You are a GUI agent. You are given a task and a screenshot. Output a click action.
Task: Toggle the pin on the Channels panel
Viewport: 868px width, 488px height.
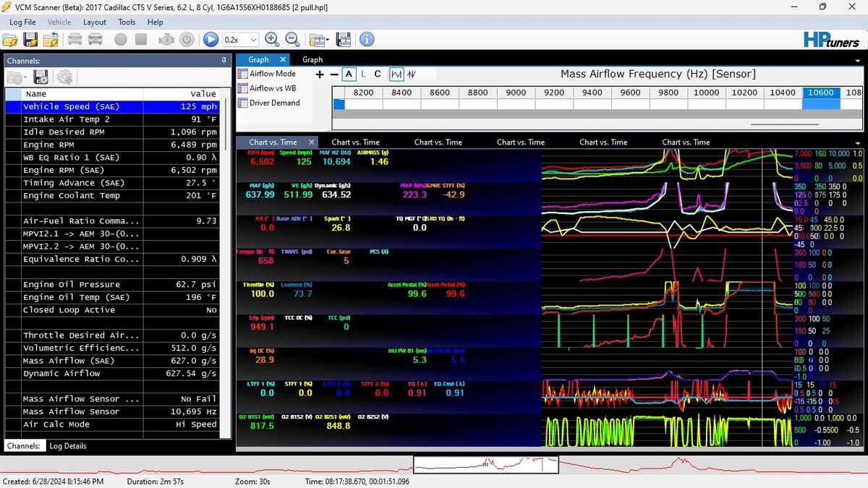[224, 59]
